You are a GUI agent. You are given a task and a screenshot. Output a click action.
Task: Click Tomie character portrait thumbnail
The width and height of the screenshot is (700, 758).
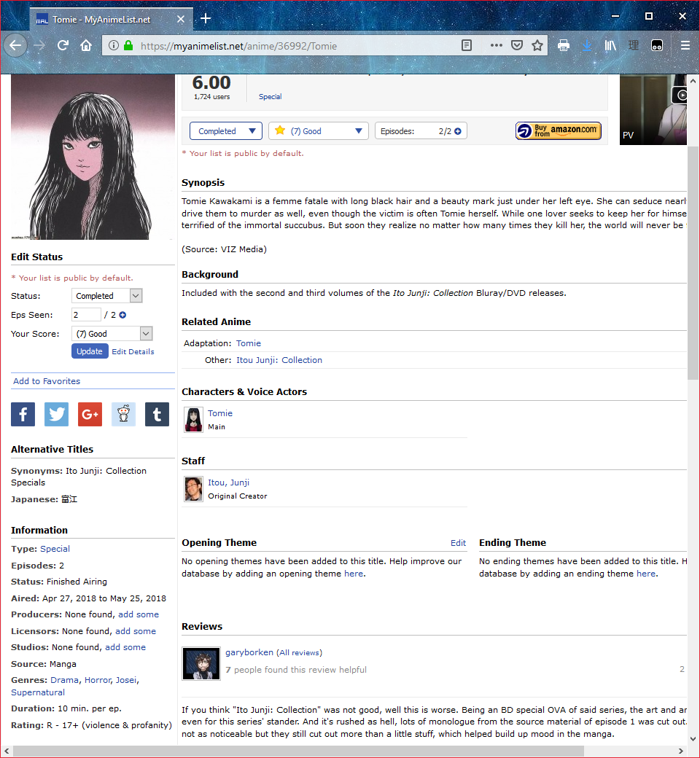(x=193, y=420)
